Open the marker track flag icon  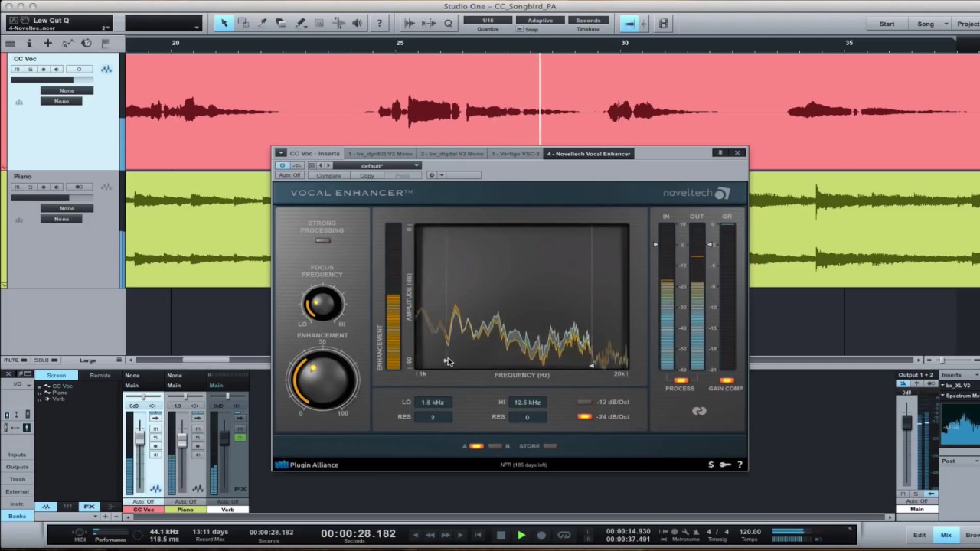[106, 44]
